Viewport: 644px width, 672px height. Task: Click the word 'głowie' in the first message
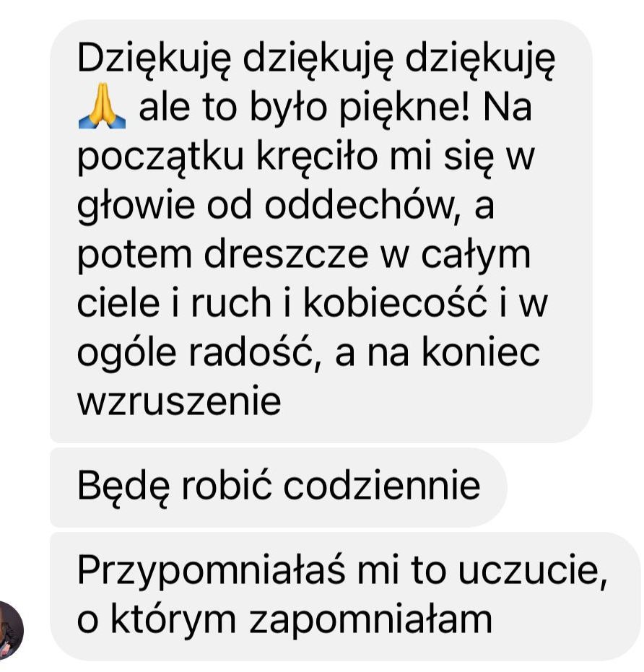pyautogui.click(x=136, y=207)
